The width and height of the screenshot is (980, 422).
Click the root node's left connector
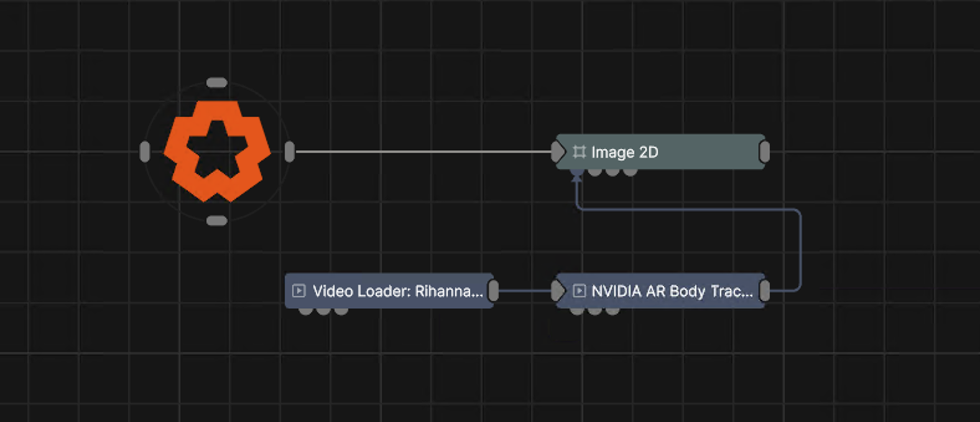pyautogui.click(x=145, y=151)
